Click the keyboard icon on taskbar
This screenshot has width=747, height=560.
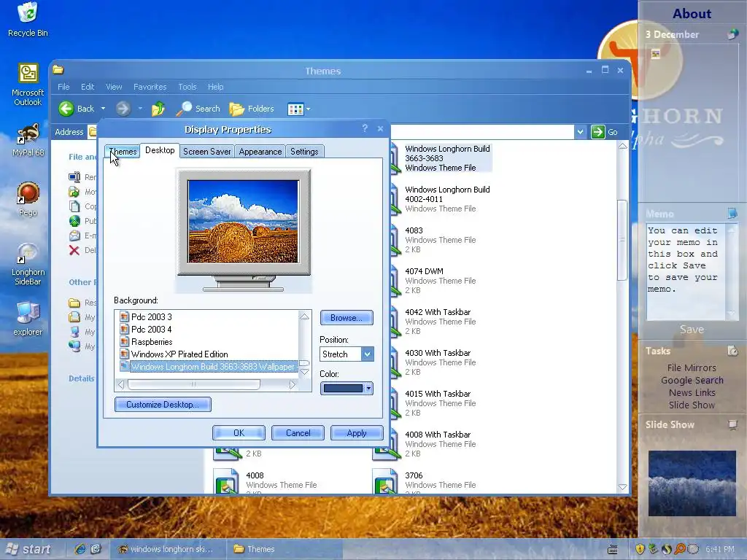point(613,550)
